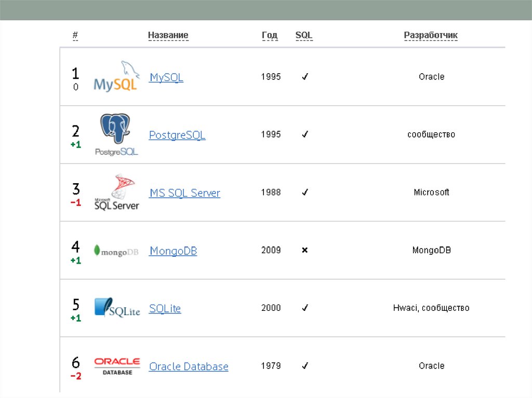
Task: Sort by the Название column header
Action: (x=168, y=35)
